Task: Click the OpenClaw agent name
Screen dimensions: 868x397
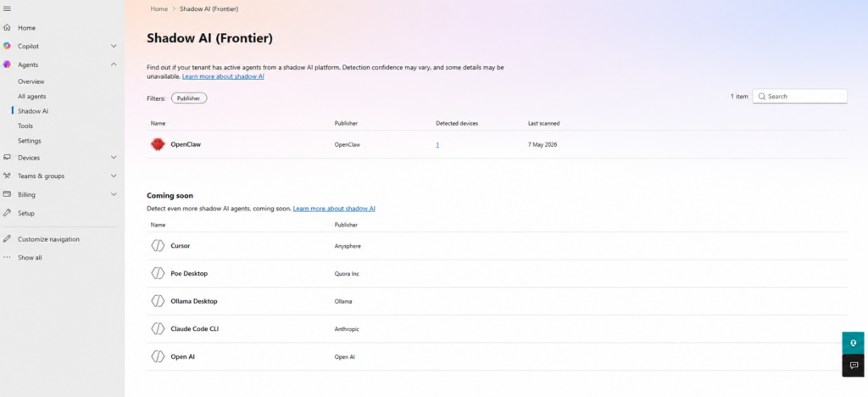Action: 186,144
